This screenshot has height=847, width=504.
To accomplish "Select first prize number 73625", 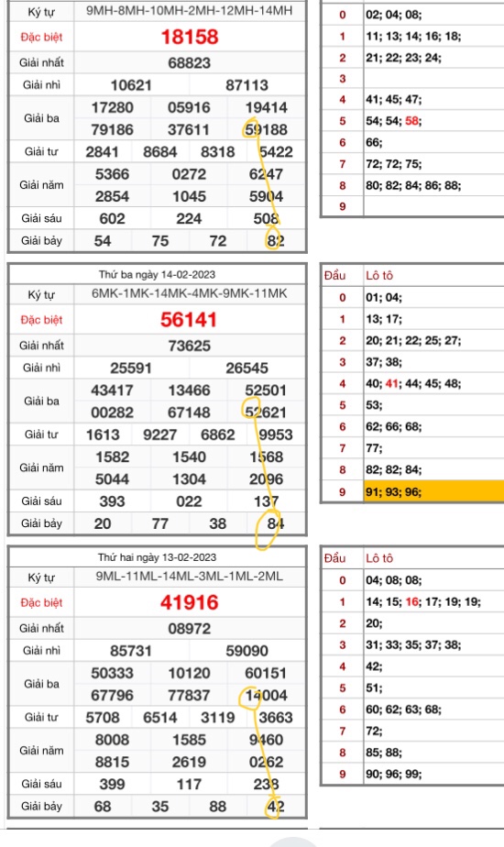I will [189, 346].
